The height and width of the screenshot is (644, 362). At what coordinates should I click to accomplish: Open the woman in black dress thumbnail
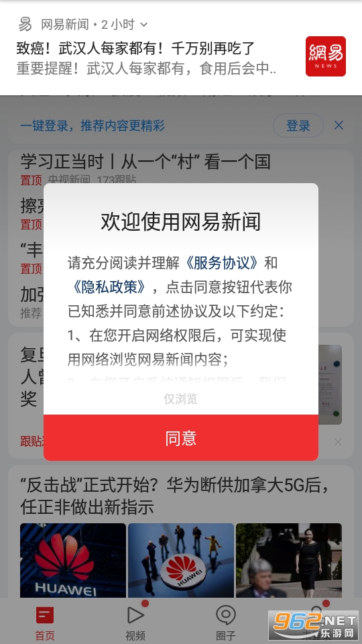pyautogui.click(x=289, y=560)
